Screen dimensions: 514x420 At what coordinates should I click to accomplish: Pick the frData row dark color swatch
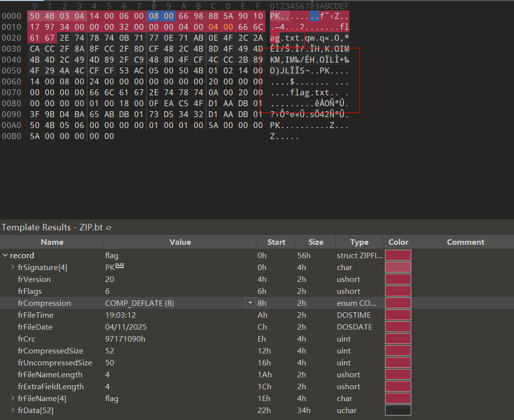398,410
